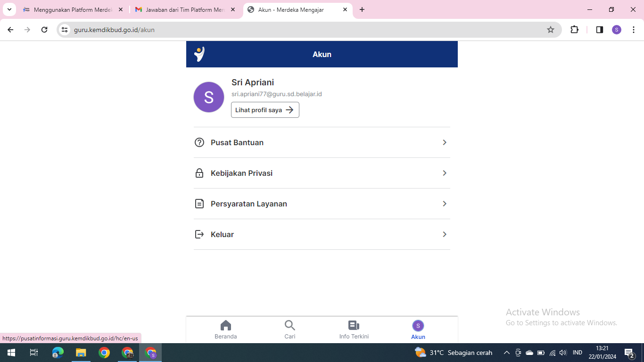Open File Explorer from the taskbar
Screen dimensions: 644x362
(81, 353)
